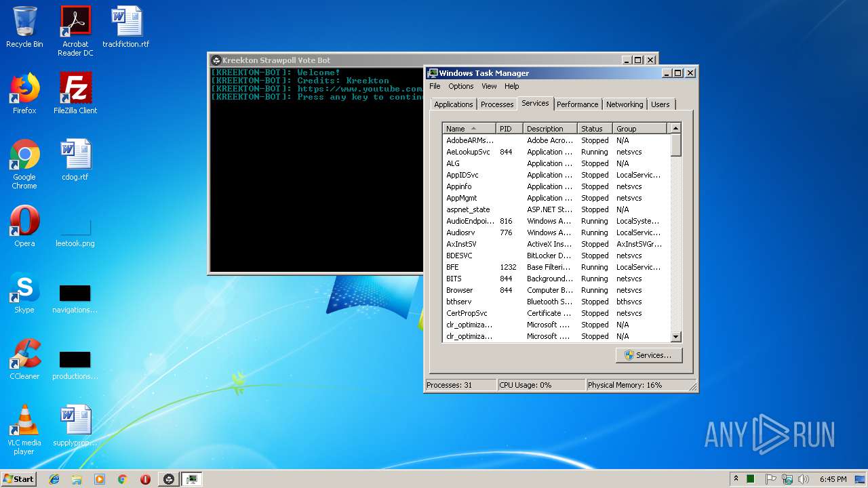The image size is (868, 488).
Task: Open Task Manager Help menu
Action: (x=512, y=86)
